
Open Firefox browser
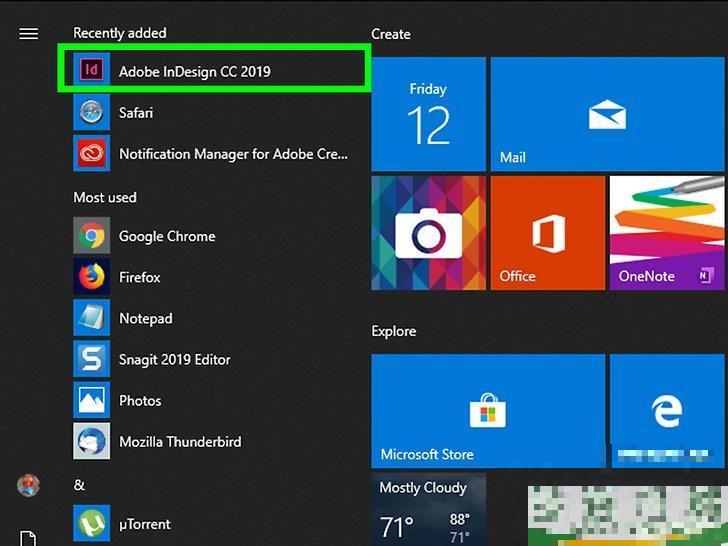click(139, 277)
